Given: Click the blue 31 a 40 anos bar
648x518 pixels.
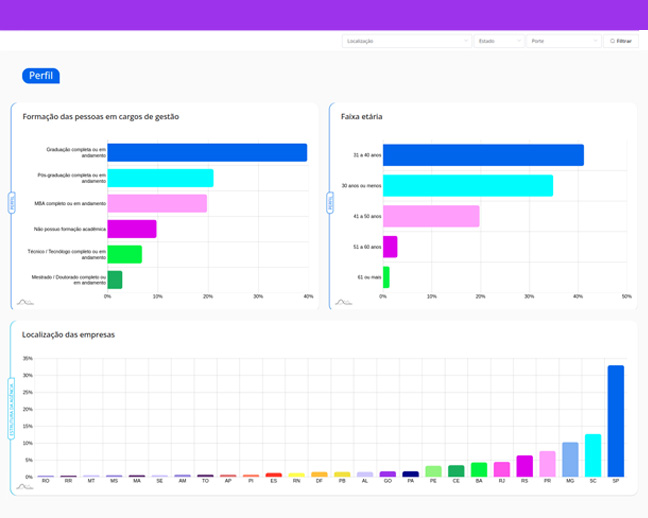Looking at the screenshot, I should (x=483, y=155).
